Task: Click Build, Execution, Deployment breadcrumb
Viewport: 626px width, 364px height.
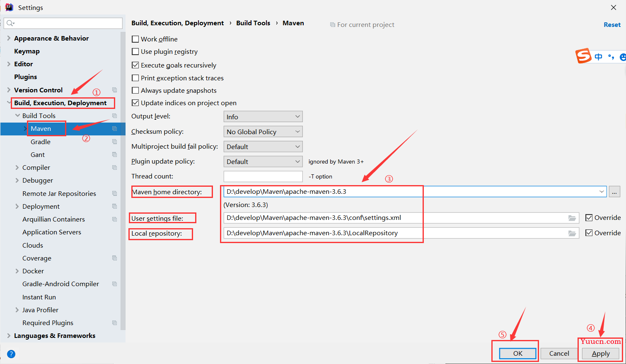Action: [x=178, y=23]
